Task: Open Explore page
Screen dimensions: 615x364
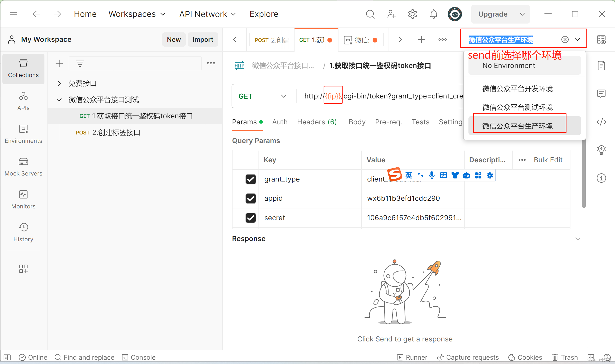Action: [264, 14]
